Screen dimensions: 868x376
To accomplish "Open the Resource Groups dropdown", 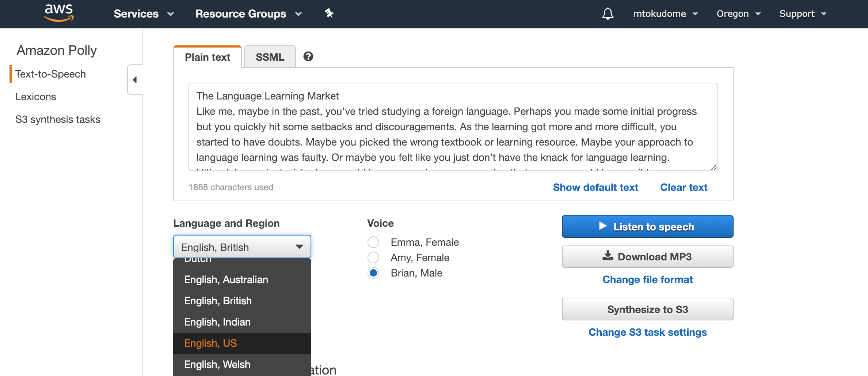I will point(248,14).
